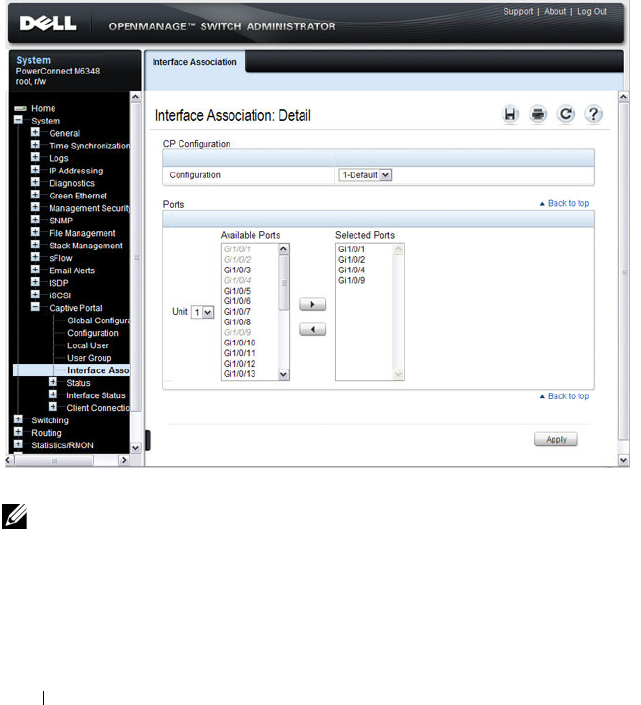Expand the Switching node
The height and width of the screenshot is (705, 641).
click(18, 419)
